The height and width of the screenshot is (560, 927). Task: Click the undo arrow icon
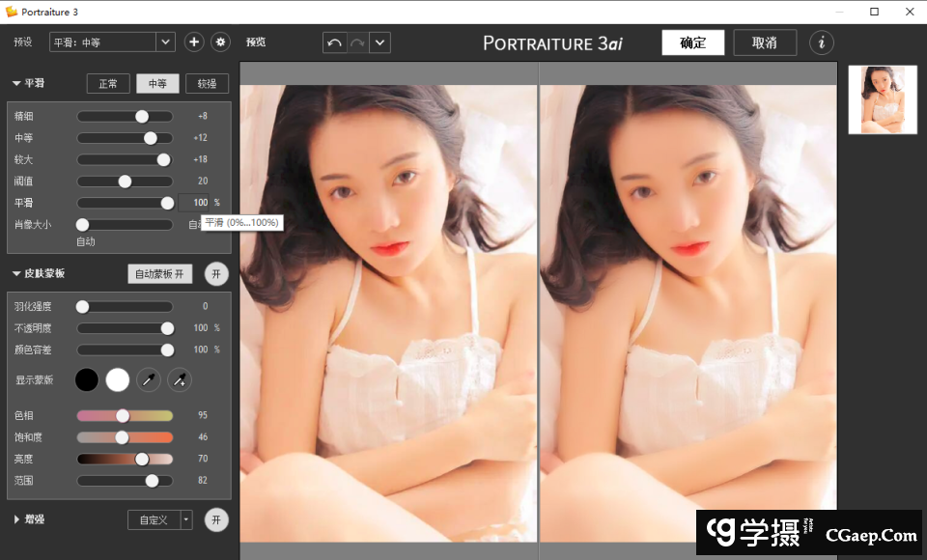point(335,42)
